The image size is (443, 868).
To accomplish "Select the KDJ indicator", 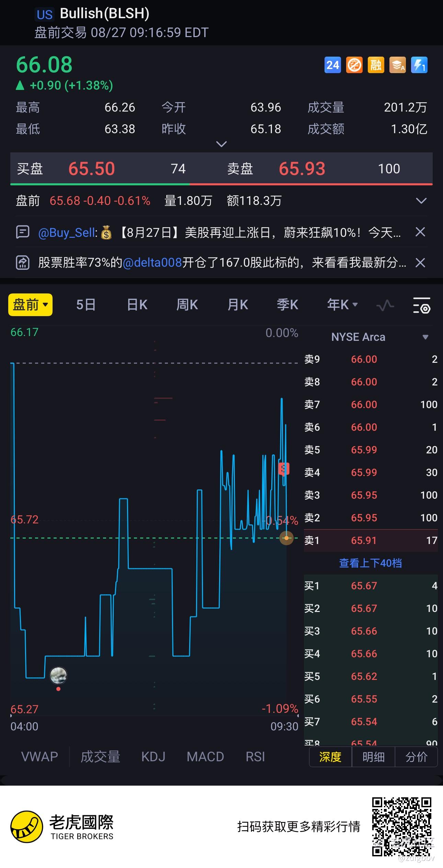I will tap(153, 757).
